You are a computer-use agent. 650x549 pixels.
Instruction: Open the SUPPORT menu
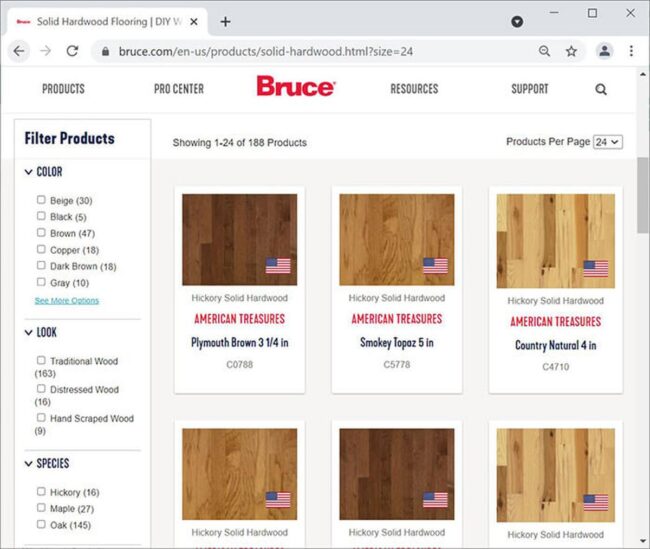point(529,89)
